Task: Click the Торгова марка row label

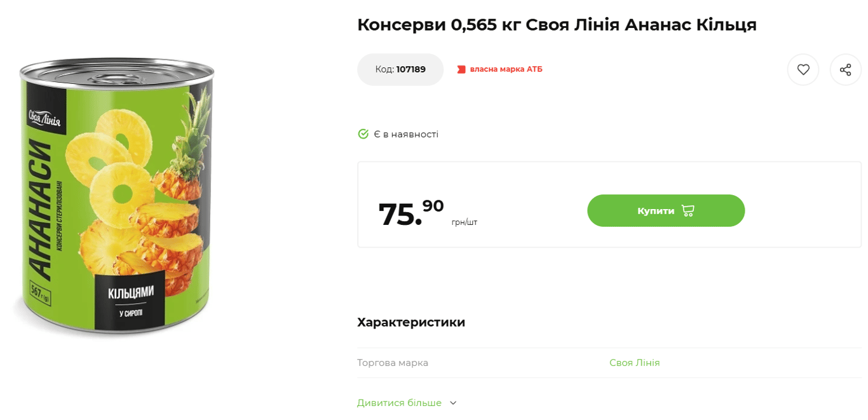Action: tap(393, 363)
